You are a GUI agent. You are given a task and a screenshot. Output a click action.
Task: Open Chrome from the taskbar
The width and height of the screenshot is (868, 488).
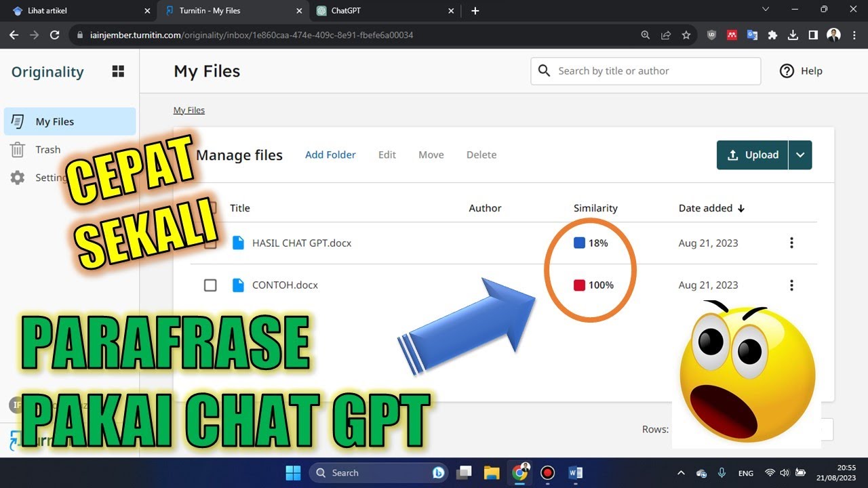coord(520,472)
